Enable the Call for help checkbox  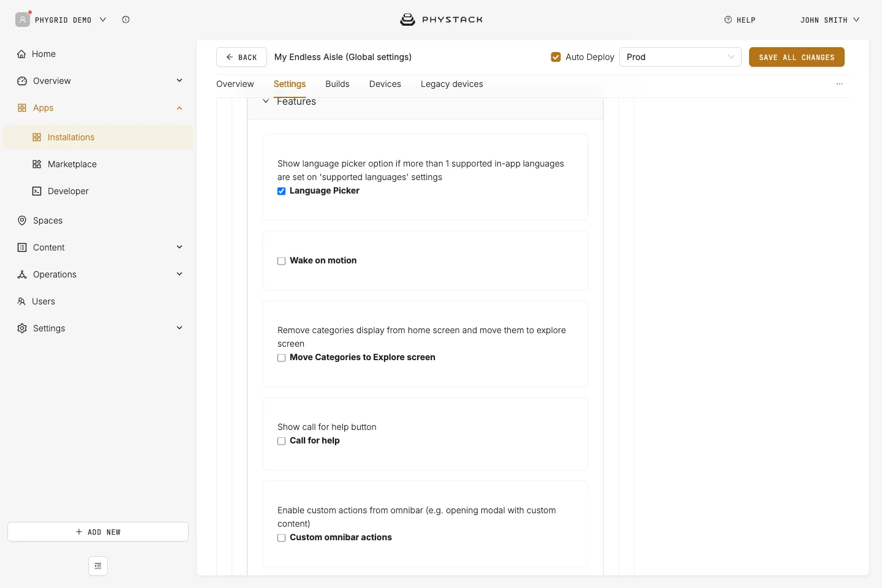pyautogui.click(x=282, y=441)
